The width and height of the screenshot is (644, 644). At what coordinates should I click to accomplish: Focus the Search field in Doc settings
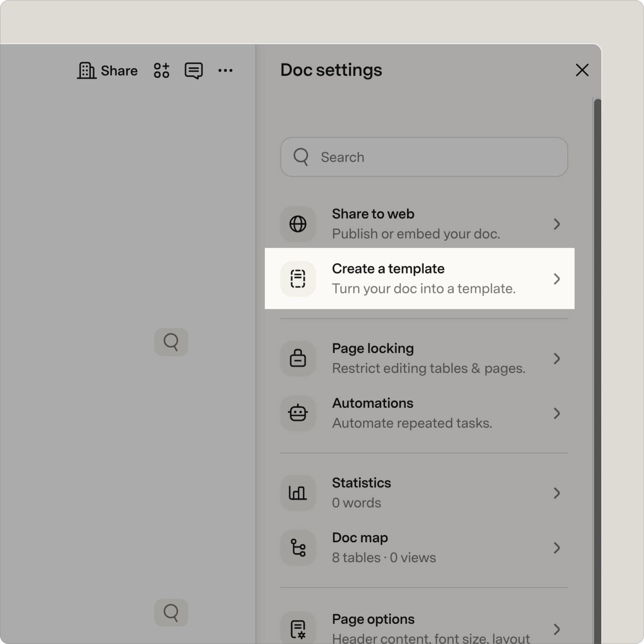point(424,157)
